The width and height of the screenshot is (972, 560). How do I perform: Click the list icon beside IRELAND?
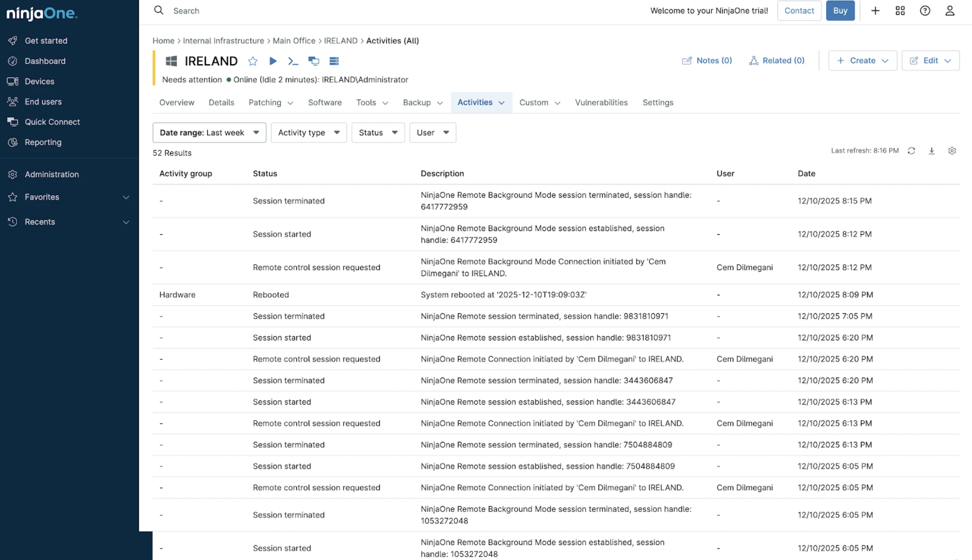click(334, 61)
